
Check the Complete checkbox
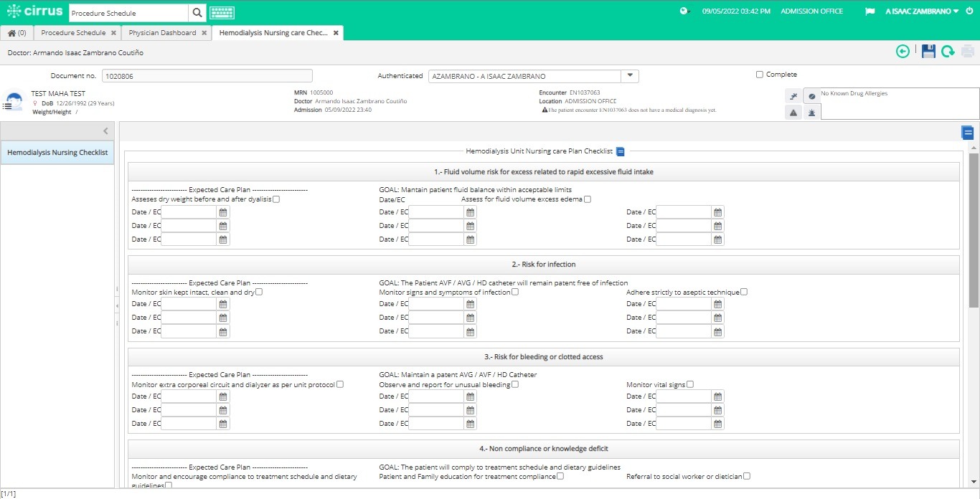(760, 75)
